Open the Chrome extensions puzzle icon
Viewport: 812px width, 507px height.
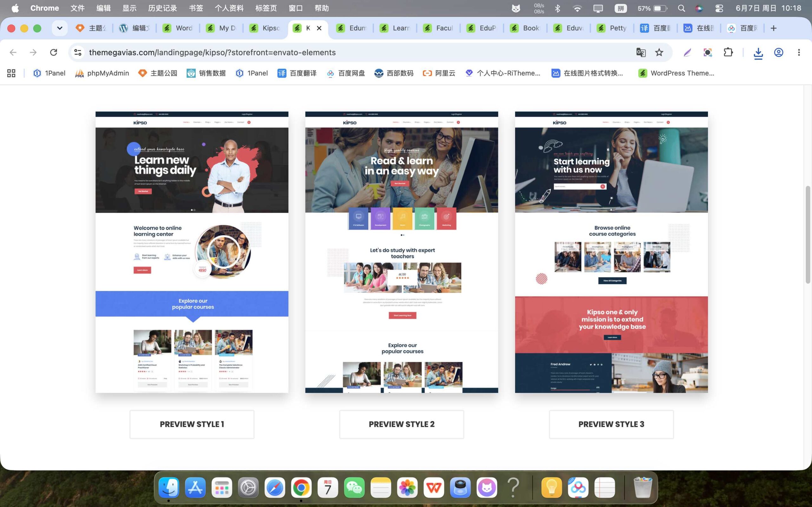[728, 52]
